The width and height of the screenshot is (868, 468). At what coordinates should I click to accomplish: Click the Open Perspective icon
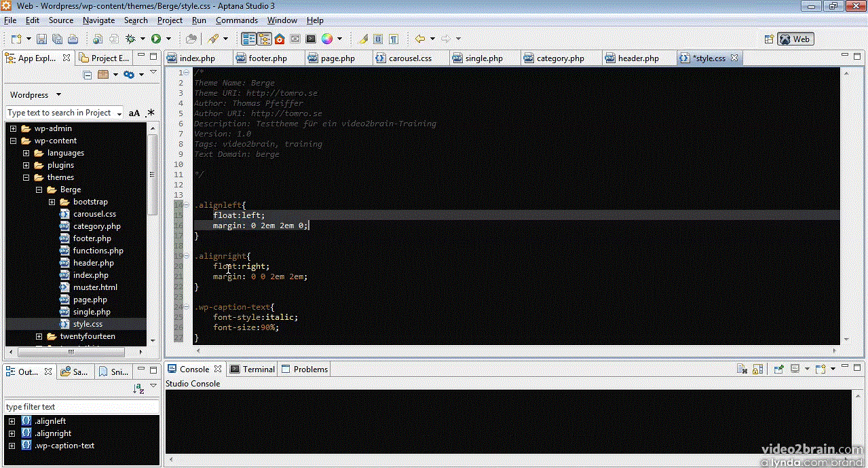769,39
